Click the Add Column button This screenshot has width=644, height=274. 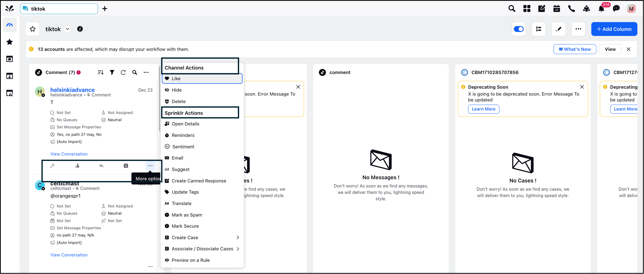[x=614, y=29]
